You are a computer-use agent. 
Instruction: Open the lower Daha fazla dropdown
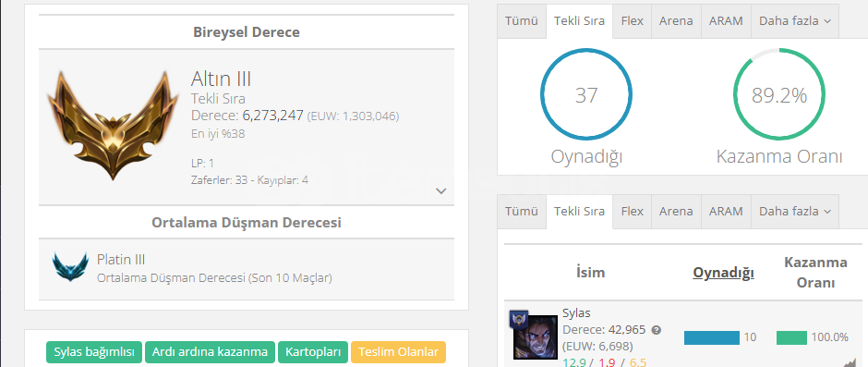click(x=795, y=211)
